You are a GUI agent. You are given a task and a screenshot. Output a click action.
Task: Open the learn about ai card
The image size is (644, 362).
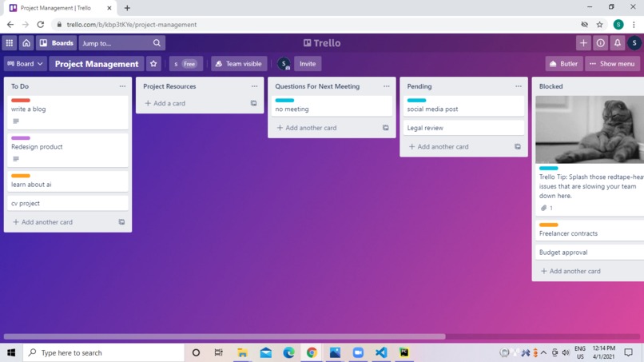[68, 181]
